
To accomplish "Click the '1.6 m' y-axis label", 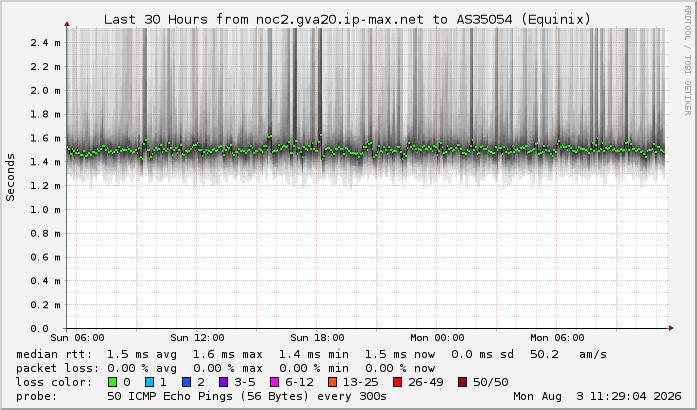I will pyautogui.click(x=45, y=138).
